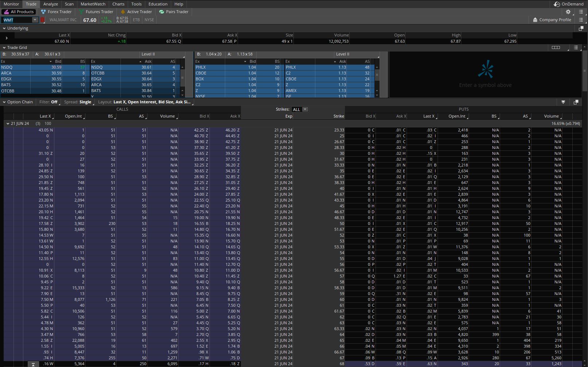This screenshot has width=588, height=367.
Task: Switch to the MarketWatch tab
Action: pos(93,4)
